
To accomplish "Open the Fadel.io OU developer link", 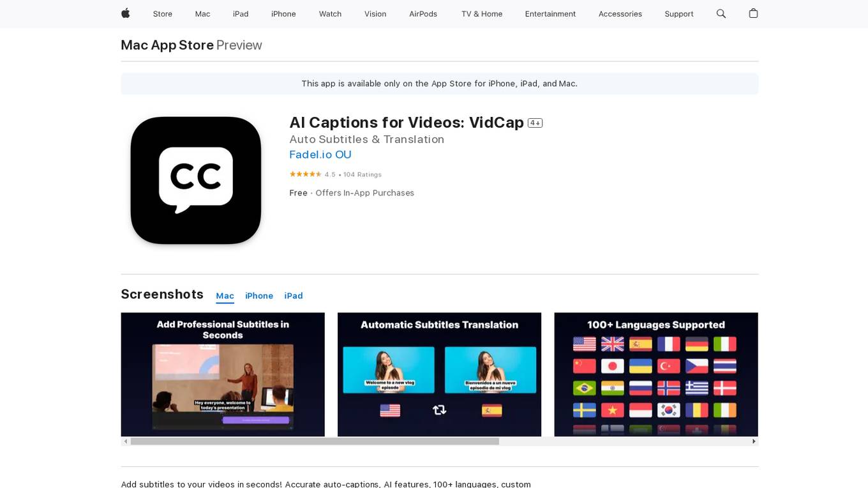I will [x=320, y=155].
